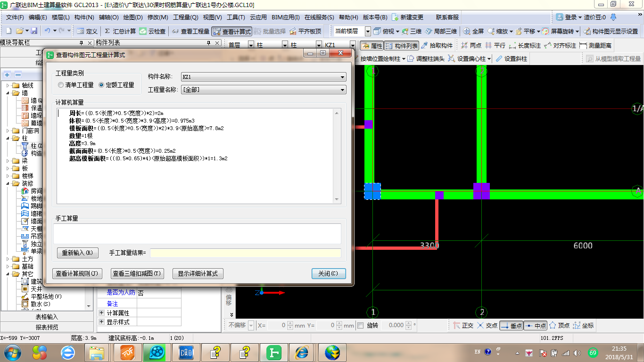Viewport: 644px width, 362px height.
Task: Click the Windows Start button
Action: coord(12,353)
